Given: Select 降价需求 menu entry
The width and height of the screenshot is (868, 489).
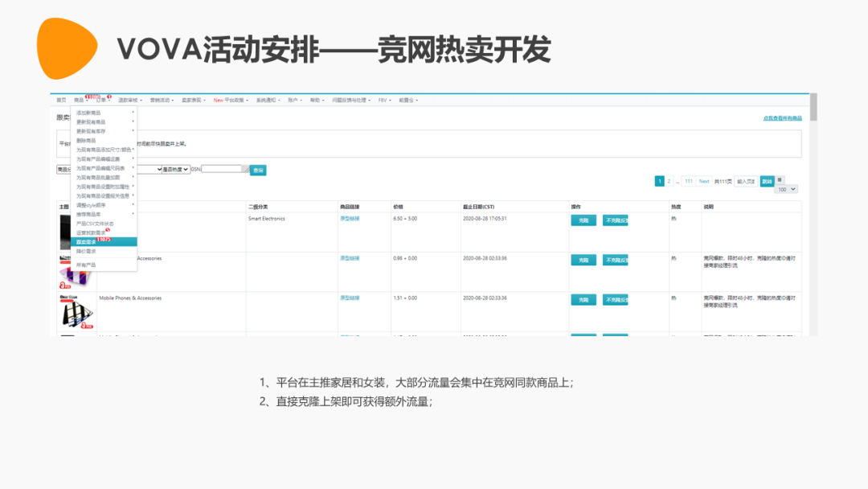Looking at the screenshot, I should pyautogui.click(x=104, y=252).
